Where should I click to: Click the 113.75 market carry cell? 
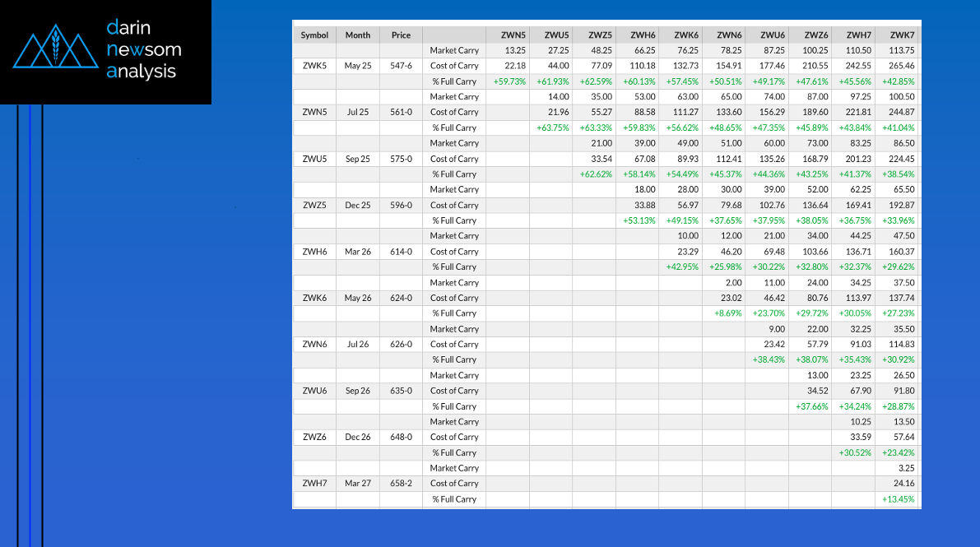(x=900, y=50)
